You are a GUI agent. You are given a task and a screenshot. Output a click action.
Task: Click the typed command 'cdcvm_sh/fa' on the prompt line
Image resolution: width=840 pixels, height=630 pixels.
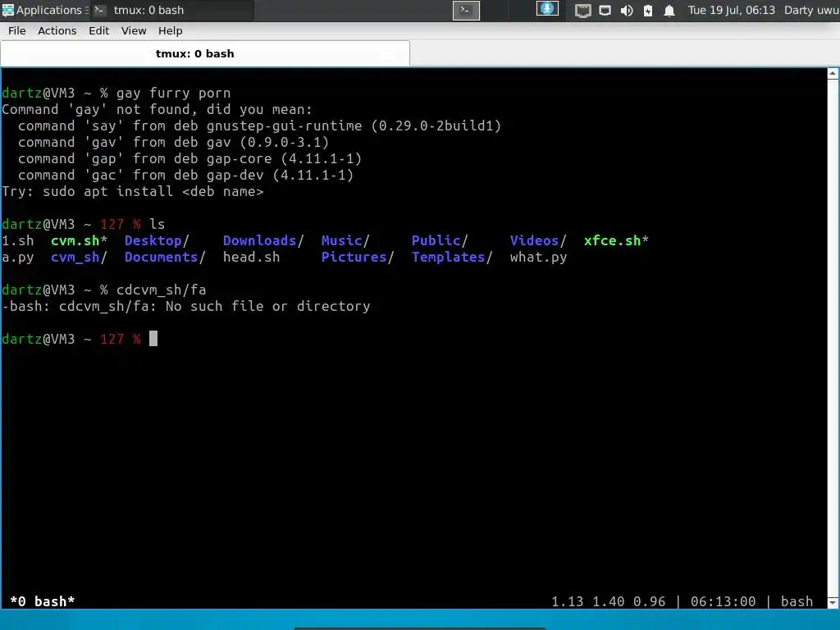coord(162,290)
